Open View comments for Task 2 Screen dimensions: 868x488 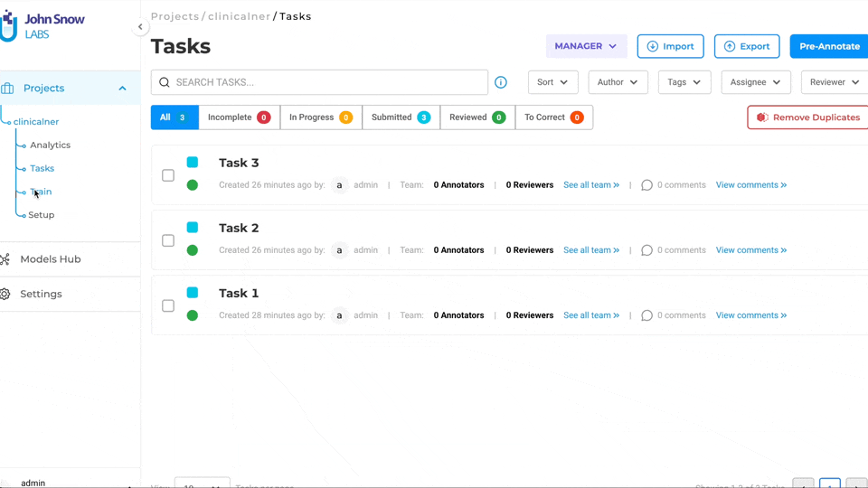[x=751, y=250]
